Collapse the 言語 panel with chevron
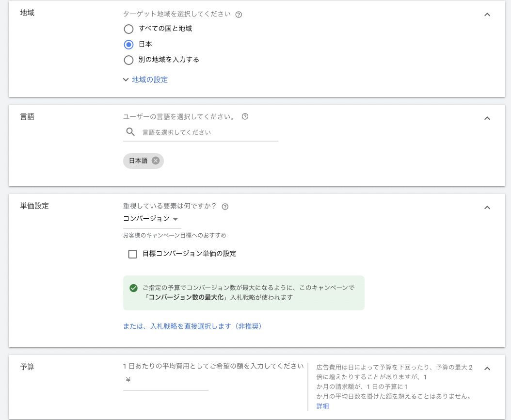 (x=487, y=118)
